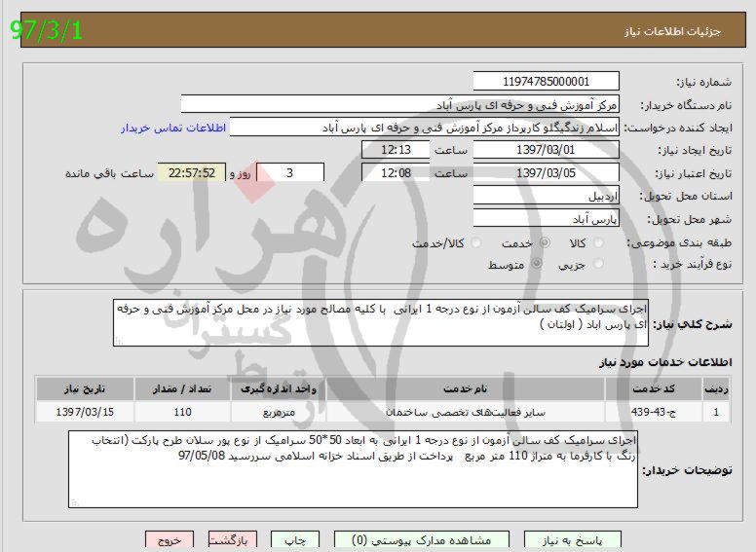Choose the متوسط purchase type radio
The image size is (756, 552).
tap(536, 264)
